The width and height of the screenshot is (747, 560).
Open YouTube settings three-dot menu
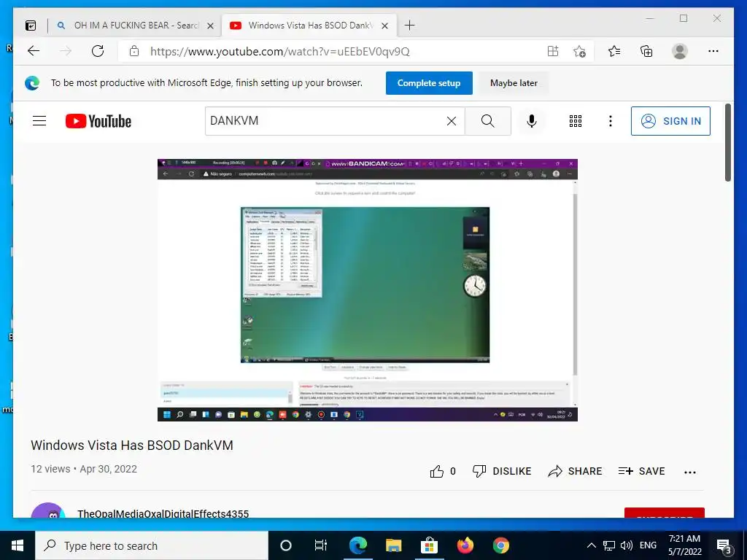pos(611,121)
